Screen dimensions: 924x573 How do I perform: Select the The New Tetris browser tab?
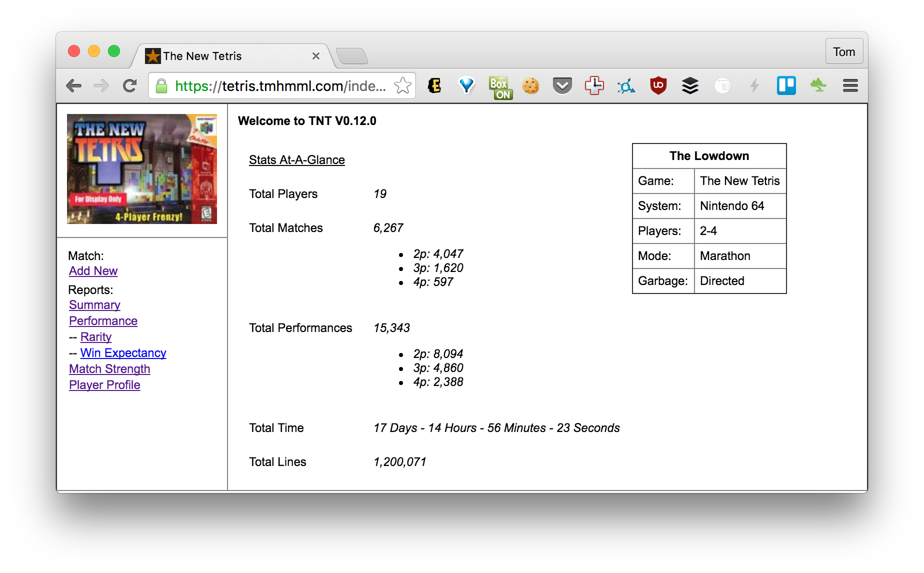[x=232, y=56]
